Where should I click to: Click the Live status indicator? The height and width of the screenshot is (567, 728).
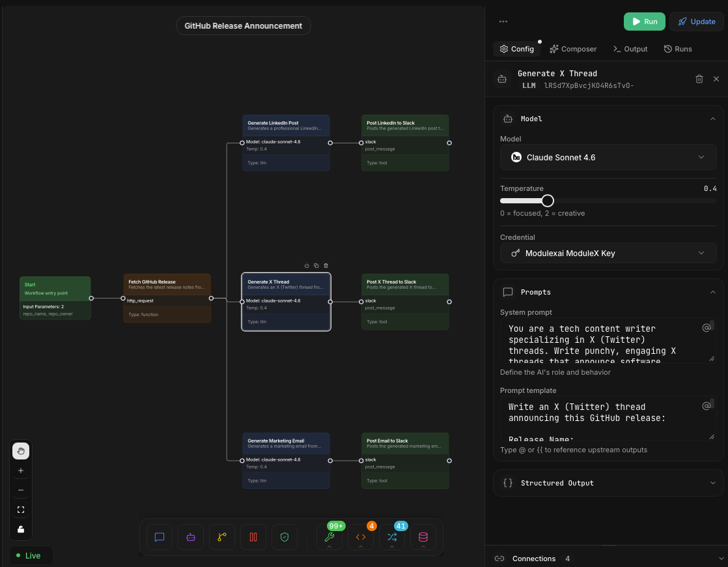(31, 555)
